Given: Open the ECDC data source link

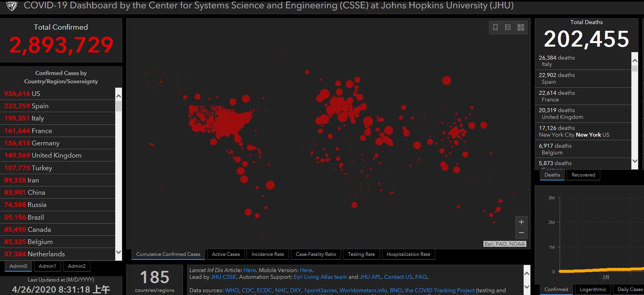Looking at the screenshot, I should [264, 290].
